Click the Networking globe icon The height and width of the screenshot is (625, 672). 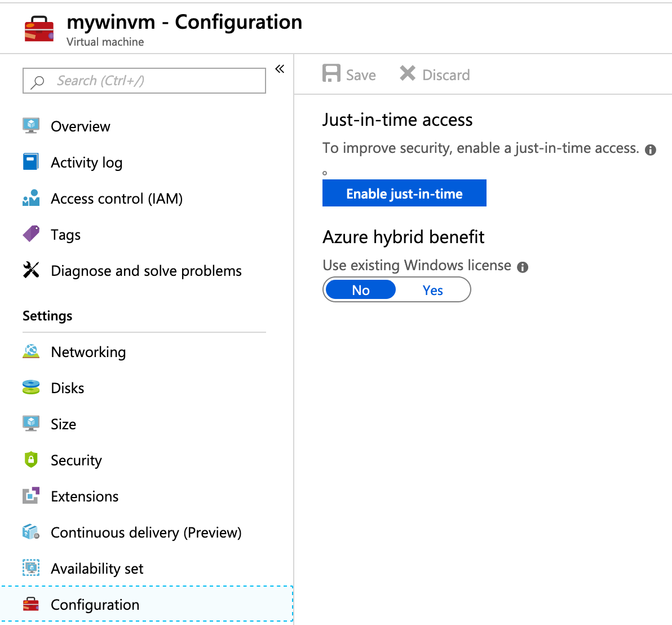31,351
